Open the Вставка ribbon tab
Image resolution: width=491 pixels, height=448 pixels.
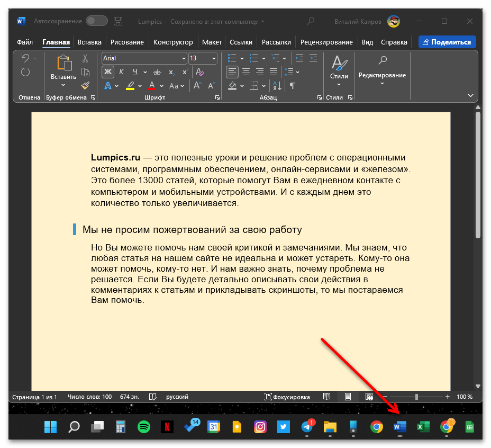89,42
